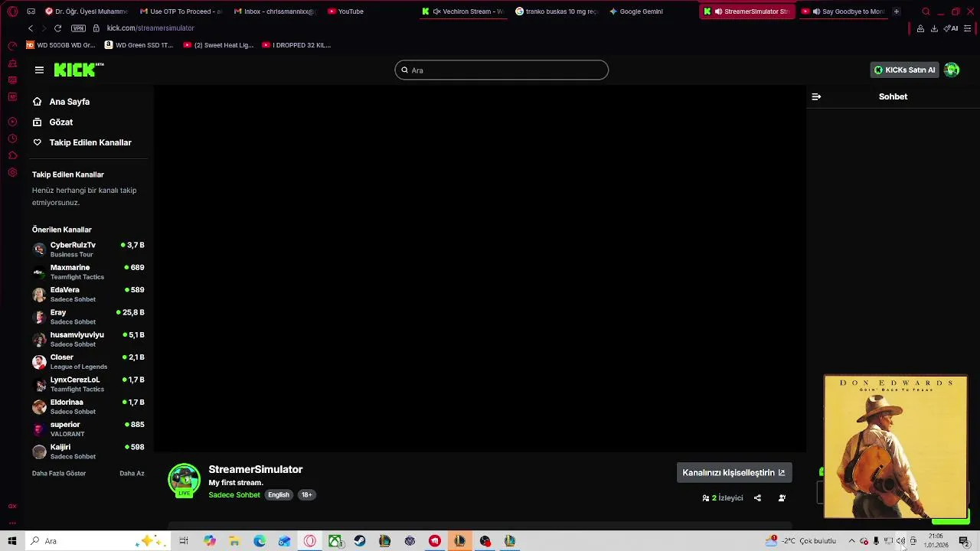Click the English language tag
The width and height of the screenshot is (980, 551).
pos(279,495)
